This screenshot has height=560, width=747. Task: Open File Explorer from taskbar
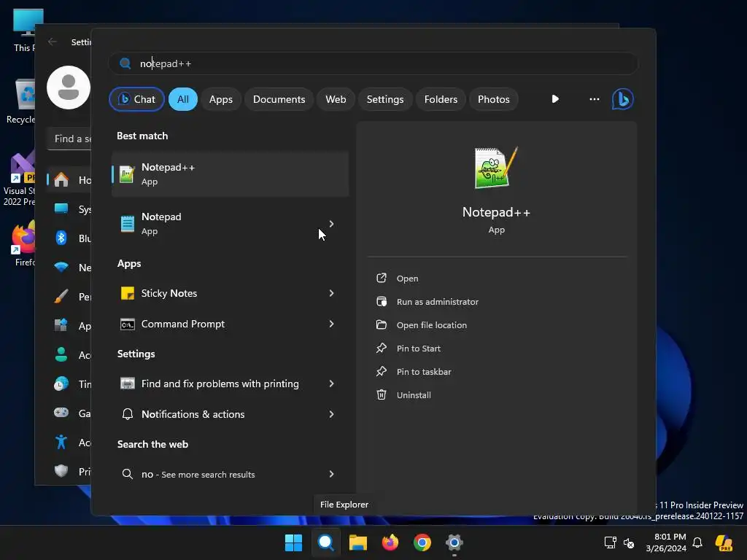point(357,542)
